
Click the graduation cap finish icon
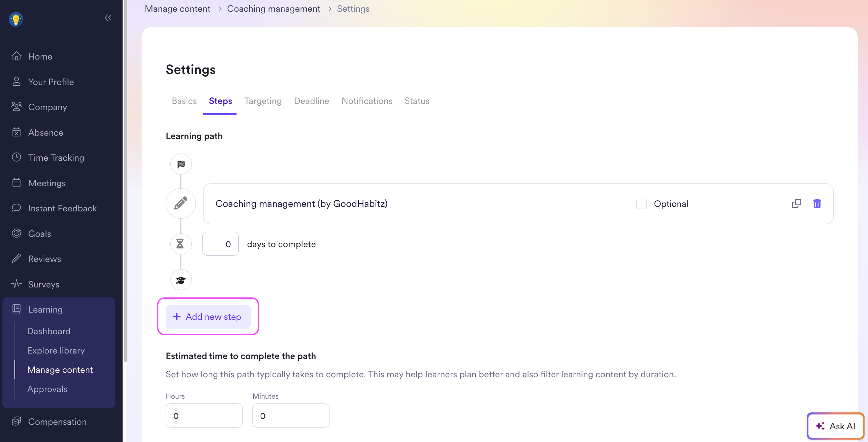click(181, 280)
